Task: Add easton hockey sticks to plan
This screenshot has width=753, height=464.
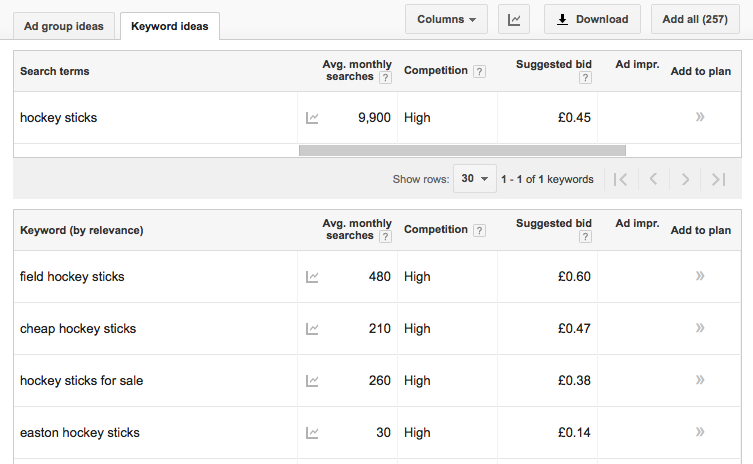Action: click(700, 433)
